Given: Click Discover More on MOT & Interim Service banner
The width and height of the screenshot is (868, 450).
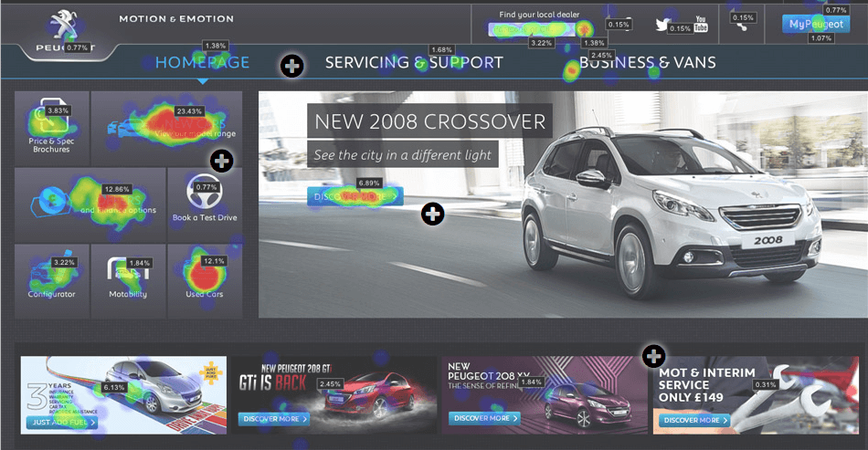Looking at the screenshot, I should tap(694, 420).
